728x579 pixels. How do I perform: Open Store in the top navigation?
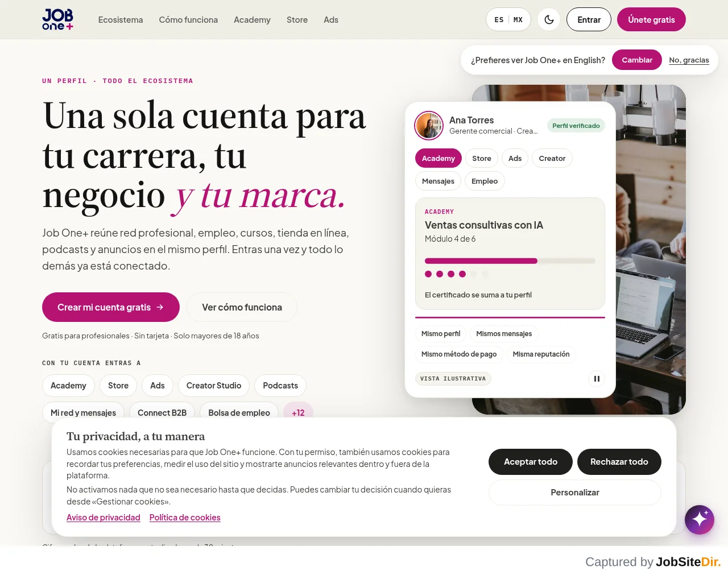(297, 19)
